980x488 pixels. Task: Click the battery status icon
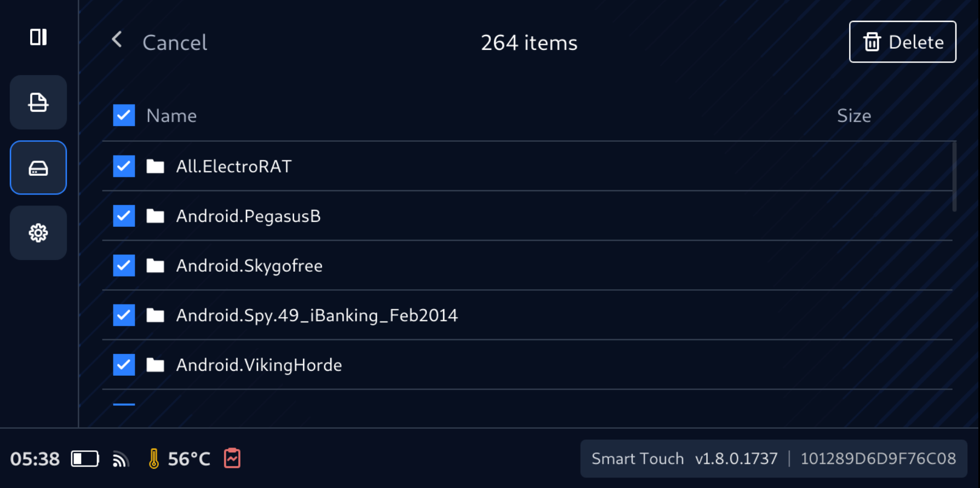click(x=85, y=458)
